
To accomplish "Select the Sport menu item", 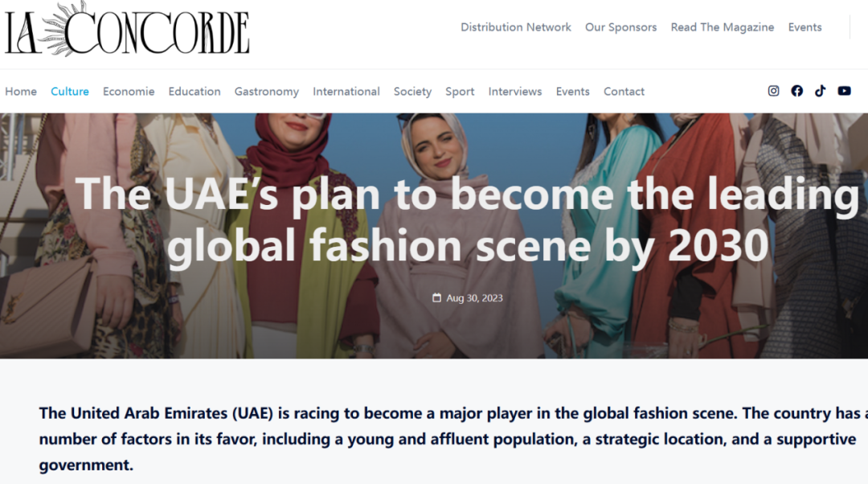I will [460, 92].
